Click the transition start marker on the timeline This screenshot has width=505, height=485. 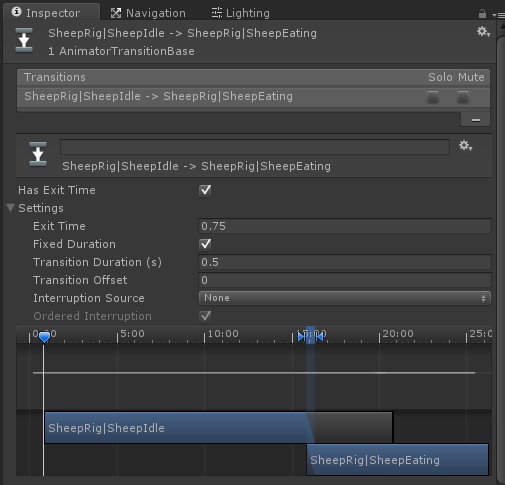coord(301,337)
